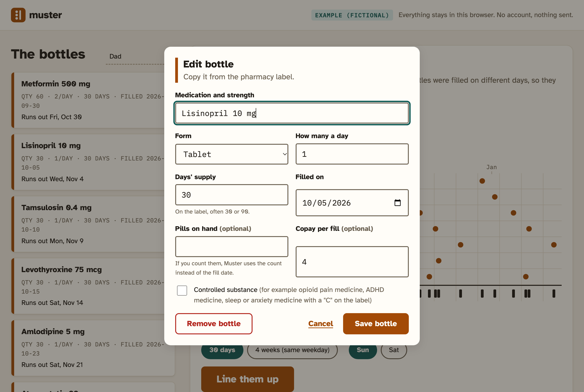Click 'Runs out Mon, Nov 9' text
The image size is (584, 392).
52,241
